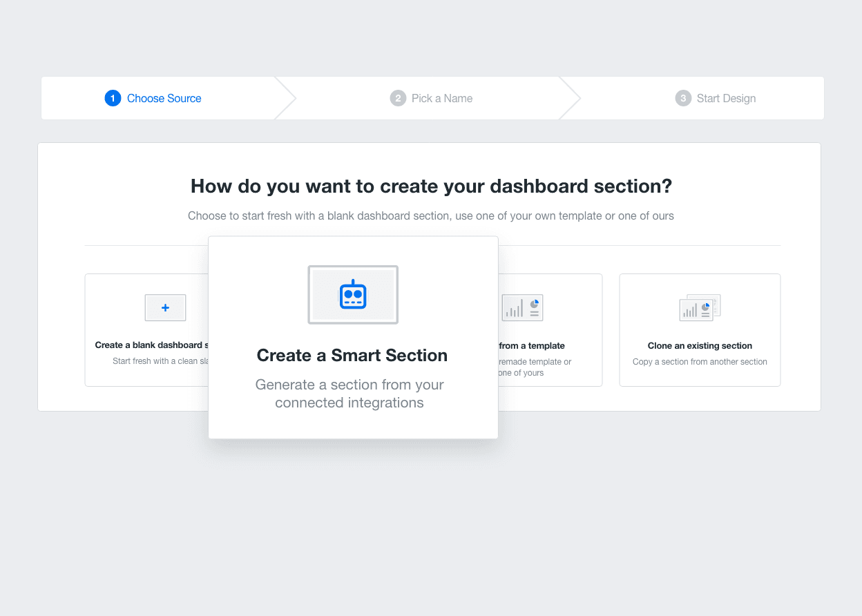
Task: Click the blank dashboard plus icon
Action: (x=165, y=308)
